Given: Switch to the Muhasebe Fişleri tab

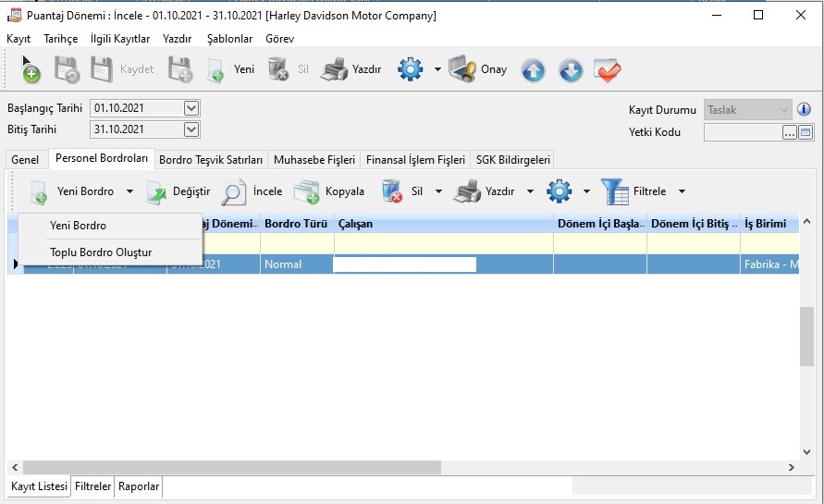Looking at the screenshot, I should (x=314, y=160).
